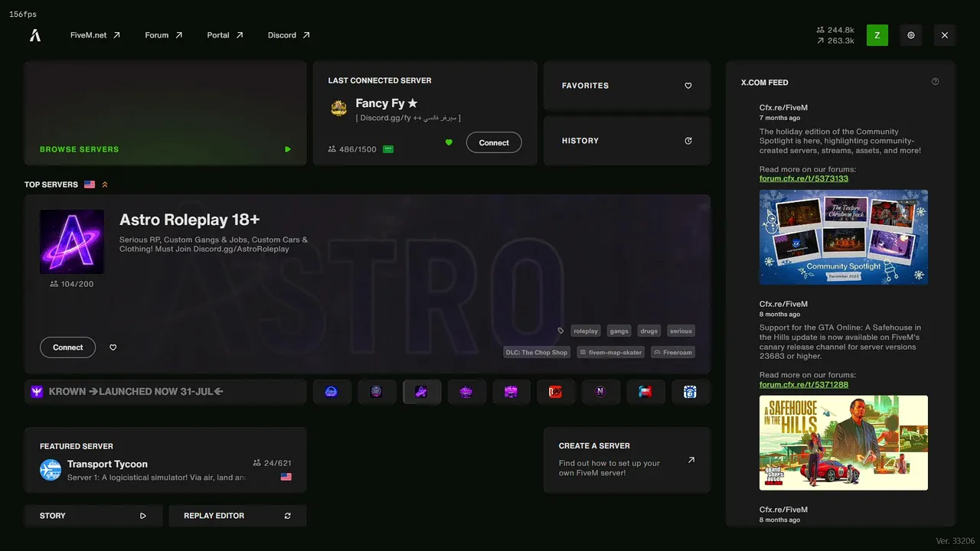Click the 104/200 player count
Image resolution: width=980 pixels, height=551 pixels.
pyautogui.click(x=72, y=284)
